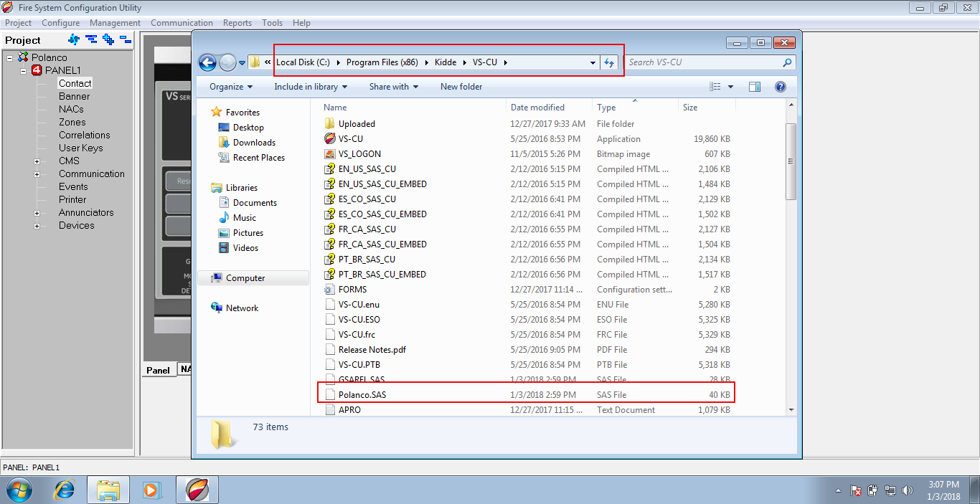Image resolution: width=980 pixels, height=504 pixels.
Task: Open the Organize dropdown menu
Action: click(231, 87)
